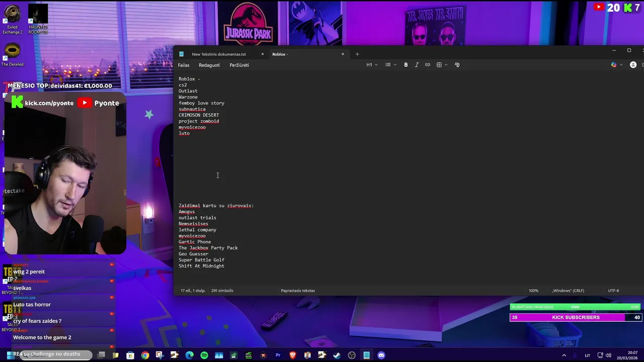Screen dimensions: 644x362
Task: Click the UTF-8 encoding status
Action: tap(613, 291)
